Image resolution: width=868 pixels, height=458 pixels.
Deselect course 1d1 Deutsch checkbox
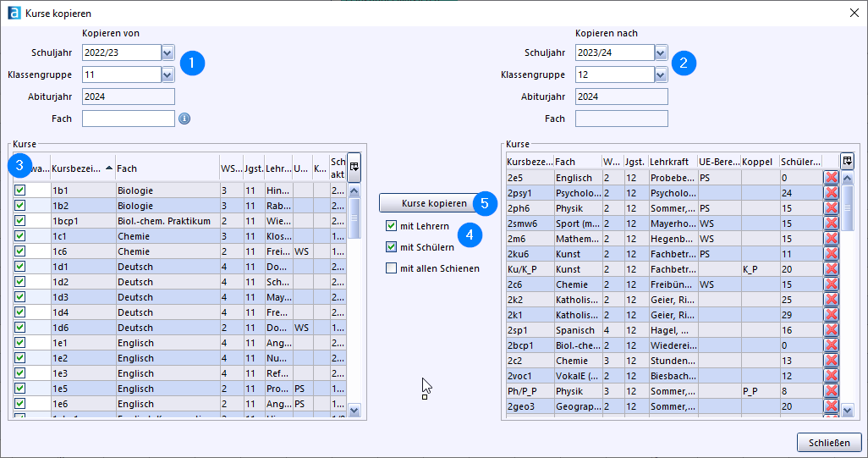(x=20, y=267)
